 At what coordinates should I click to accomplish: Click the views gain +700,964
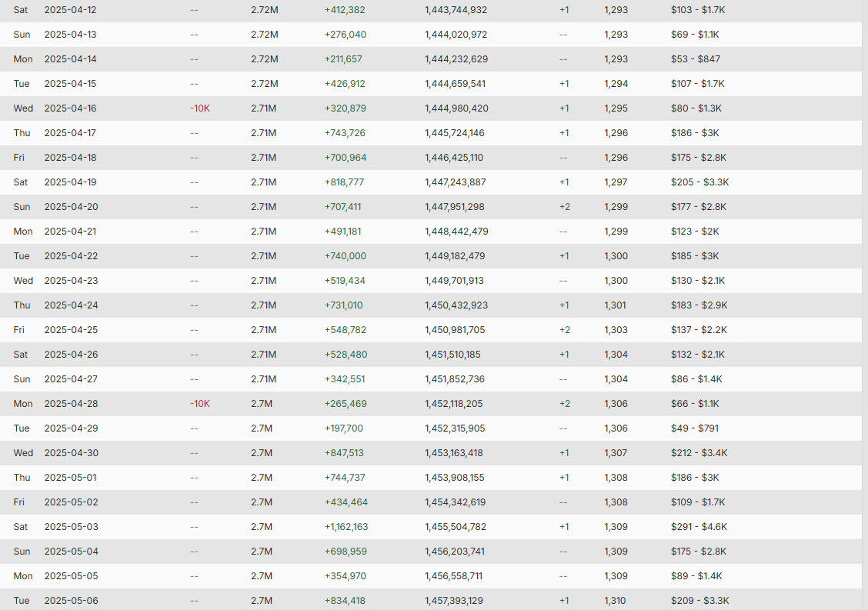point(346,158)
